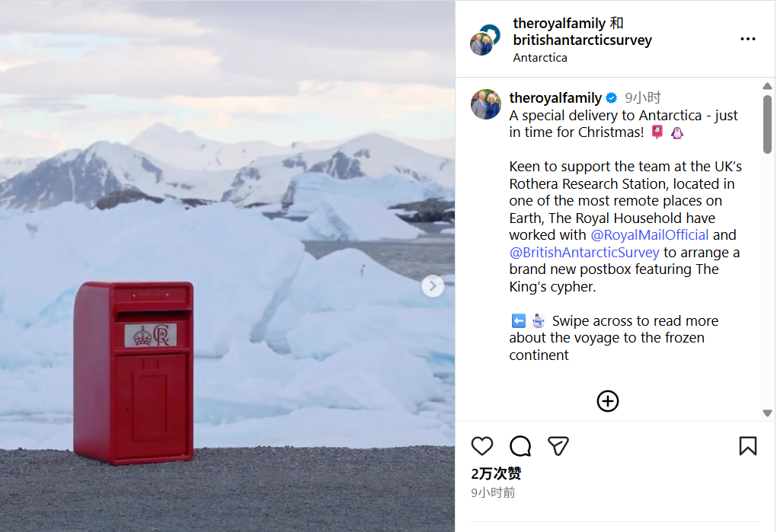This screenshot has width=777, height=532.
Task: Open britishantarcticsurvey username in header
Action: [582, 40]
